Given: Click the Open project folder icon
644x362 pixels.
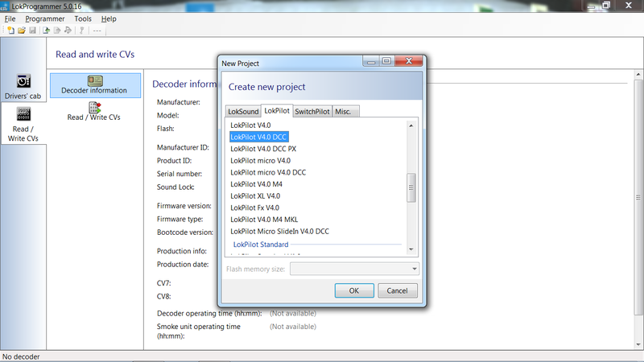Looking at the screenshot, I should 22,31.
